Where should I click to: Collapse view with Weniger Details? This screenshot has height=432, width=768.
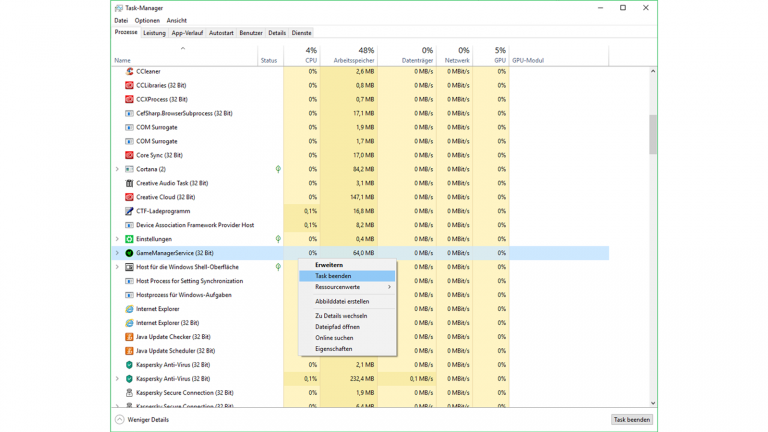[x=142, y=420]
